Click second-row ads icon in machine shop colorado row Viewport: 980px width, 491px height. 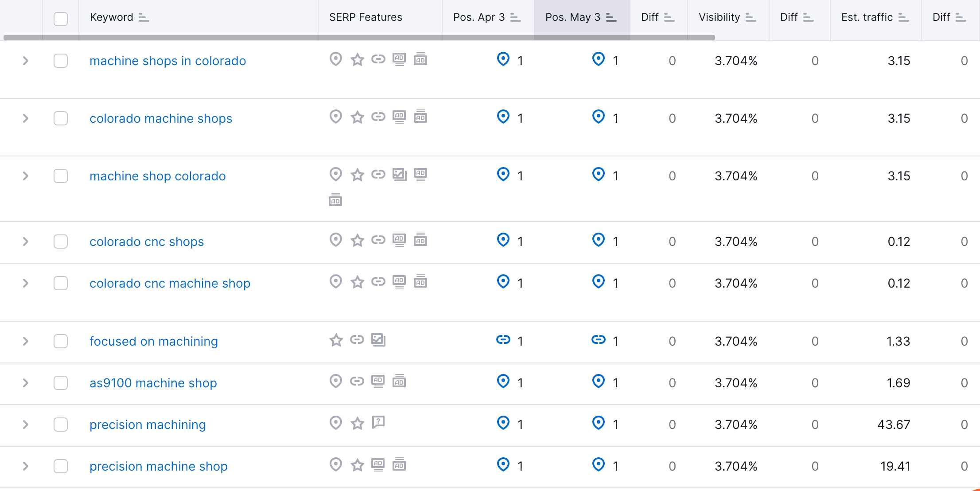[335, 200]
